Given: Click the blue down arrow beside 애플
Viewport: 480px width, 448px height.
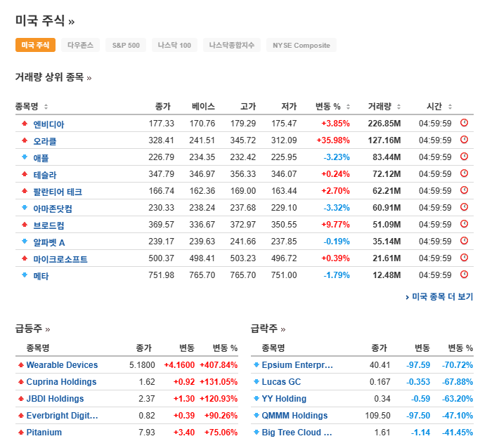Looking at the screenshot, I should tap(25, 157).
